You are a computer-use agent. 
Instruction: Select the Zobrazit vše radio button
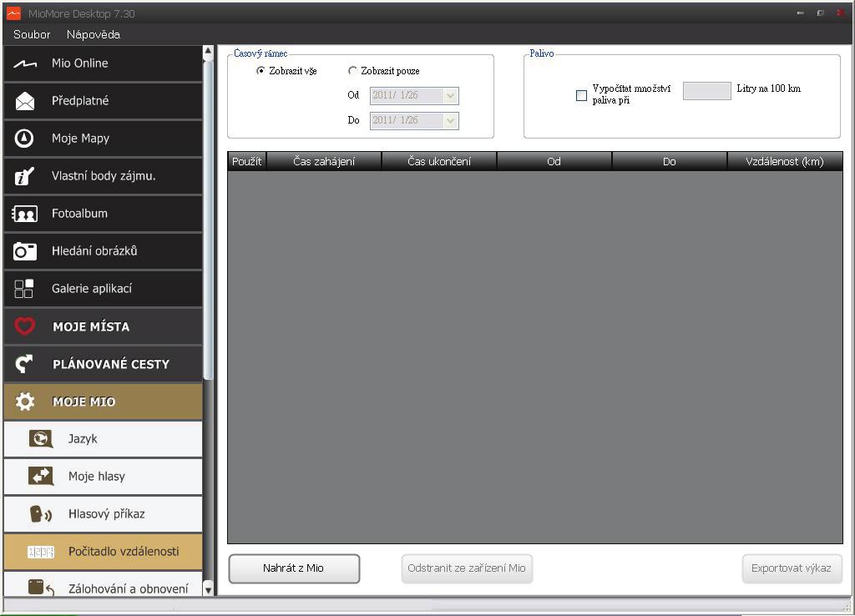[261, 71]
